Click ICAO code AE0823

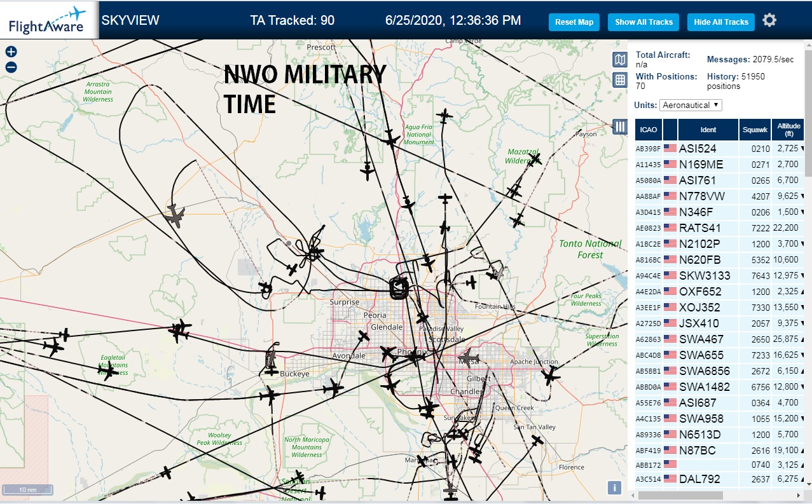648,228
